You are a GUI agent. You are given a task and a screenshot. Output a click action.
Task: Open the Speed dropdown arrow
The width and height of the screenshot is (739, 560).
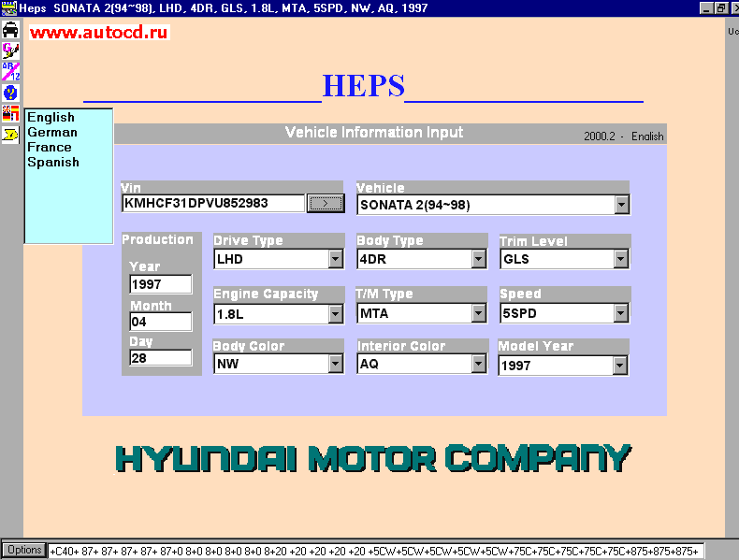click(621, 313)
